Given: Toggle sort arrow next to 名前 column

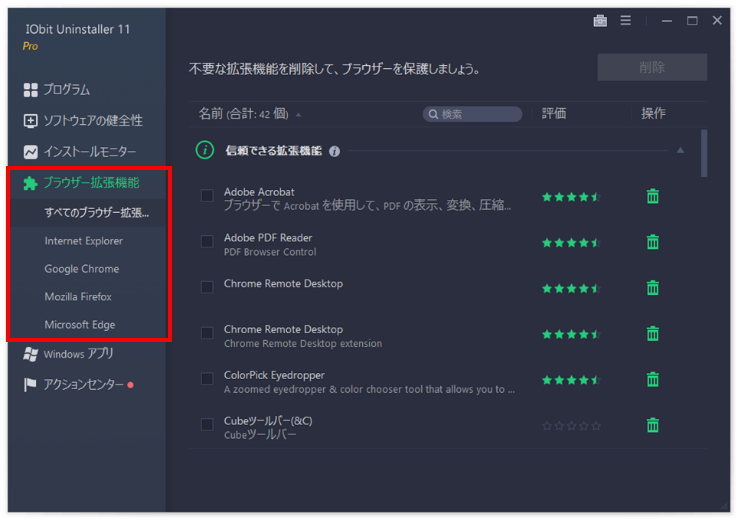Looking at the screenshot, I should pos(298,115).
